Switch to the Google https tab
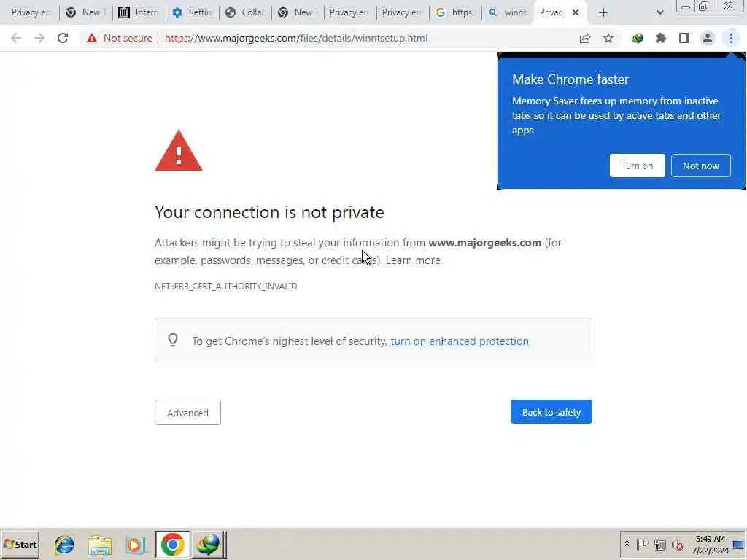 coord(455,12)
